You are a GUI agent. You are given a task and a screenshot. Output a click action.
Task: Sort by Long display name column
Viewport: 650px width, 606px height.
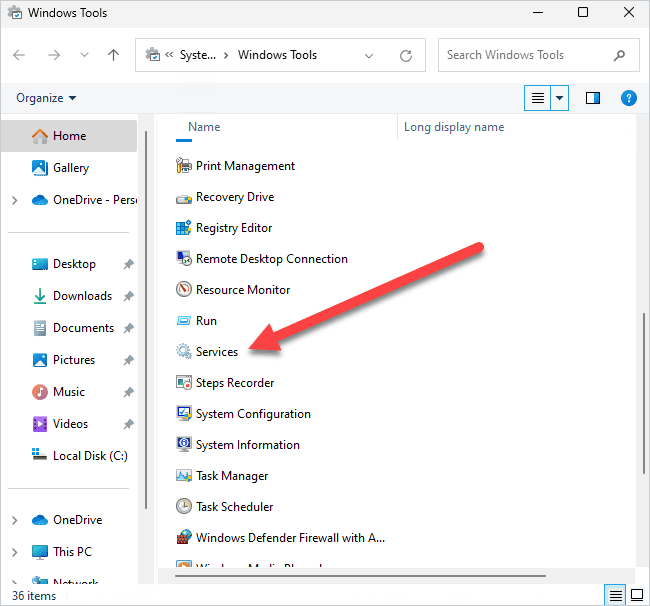coord(454,127)
